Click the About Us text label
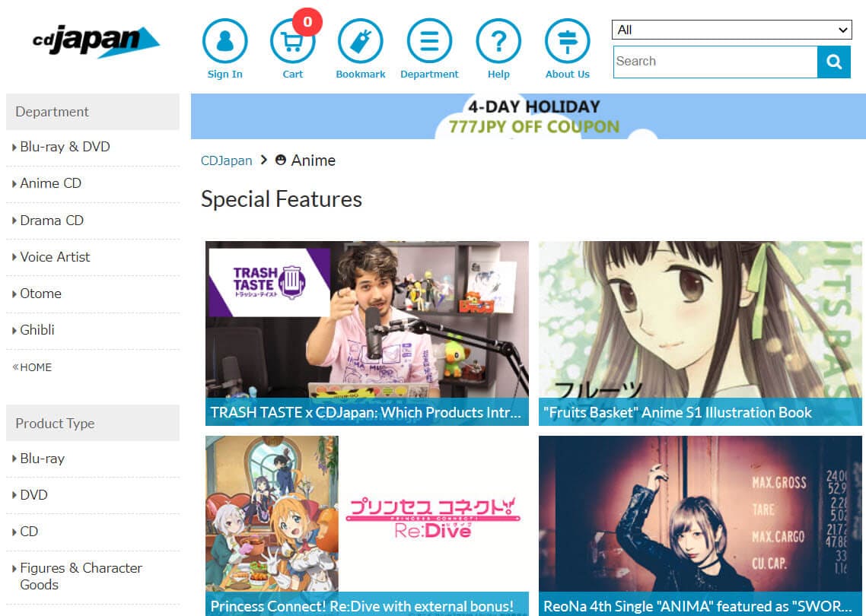This screenshot has height=616, width=866. [x=567, y=74]
